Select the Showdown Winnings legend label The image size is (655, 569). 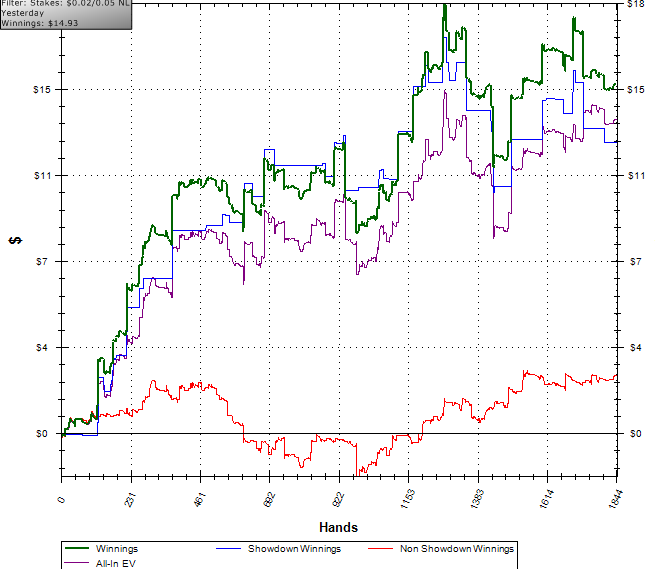(x=294, y=549)
